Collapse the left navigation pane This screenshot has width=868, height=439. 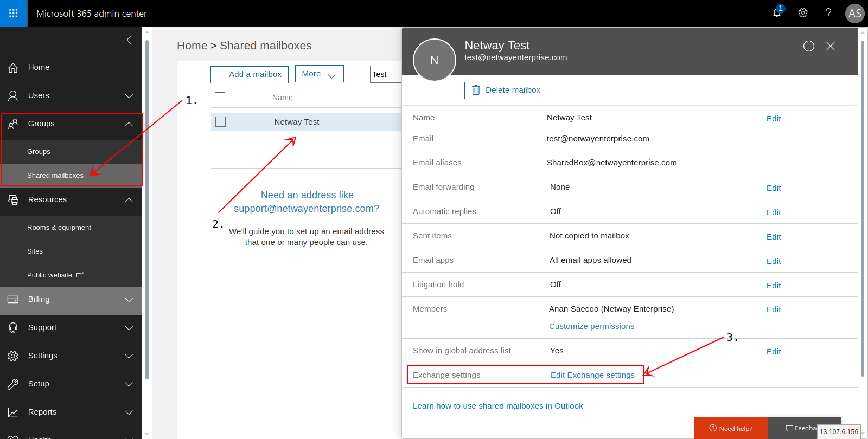click(129, 40)
